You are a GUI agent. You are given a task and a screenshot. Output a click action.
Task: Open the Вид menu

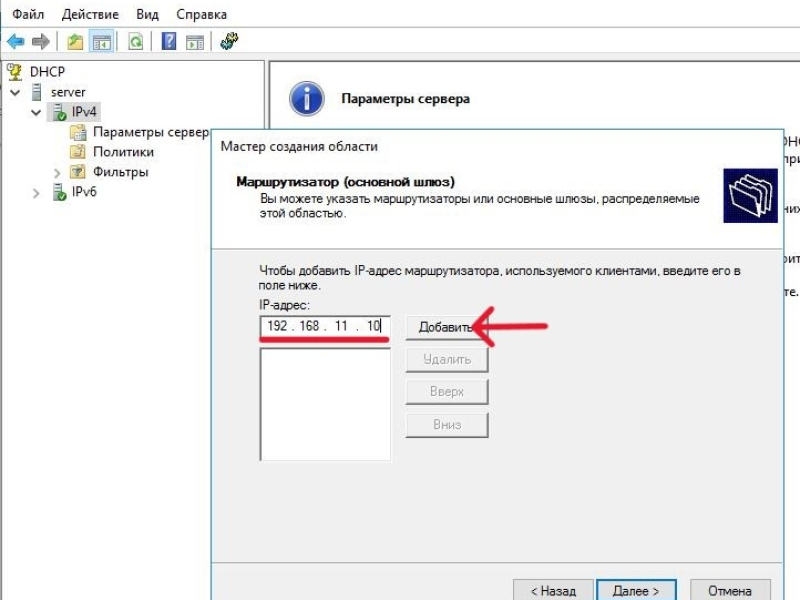pyautogui.click(x=147, y=14)
